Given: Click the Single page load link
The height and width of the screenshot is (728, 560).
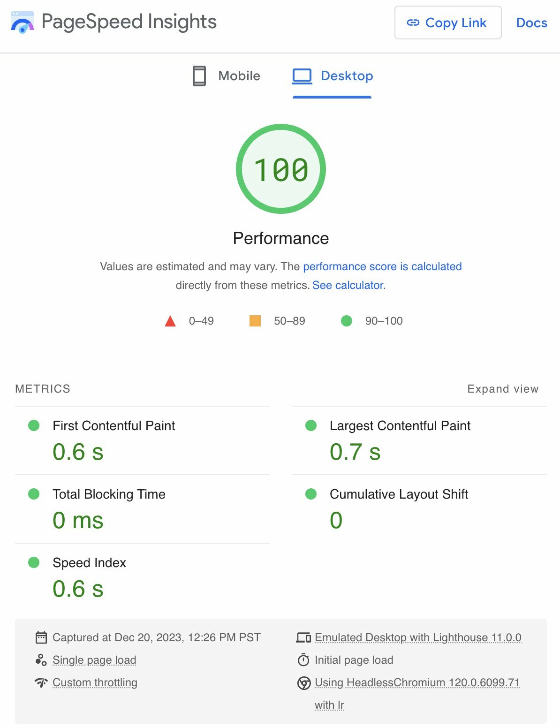Looking at the screenshot, I should click(94, 660).
